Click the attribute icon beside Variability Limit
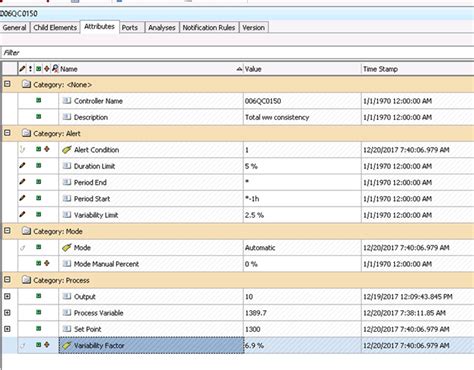 click(x=67, y=215)
